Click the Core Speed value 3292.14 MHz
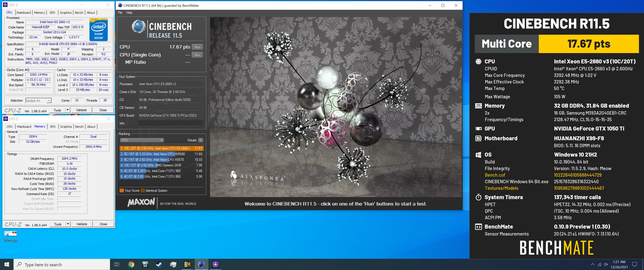 39,75
